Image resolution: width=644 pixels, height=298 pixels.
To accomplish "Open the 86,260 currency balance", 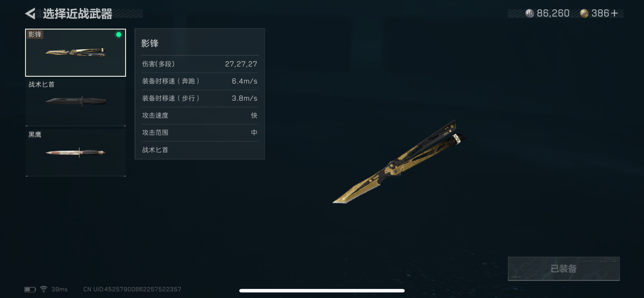I will (553, 13).
